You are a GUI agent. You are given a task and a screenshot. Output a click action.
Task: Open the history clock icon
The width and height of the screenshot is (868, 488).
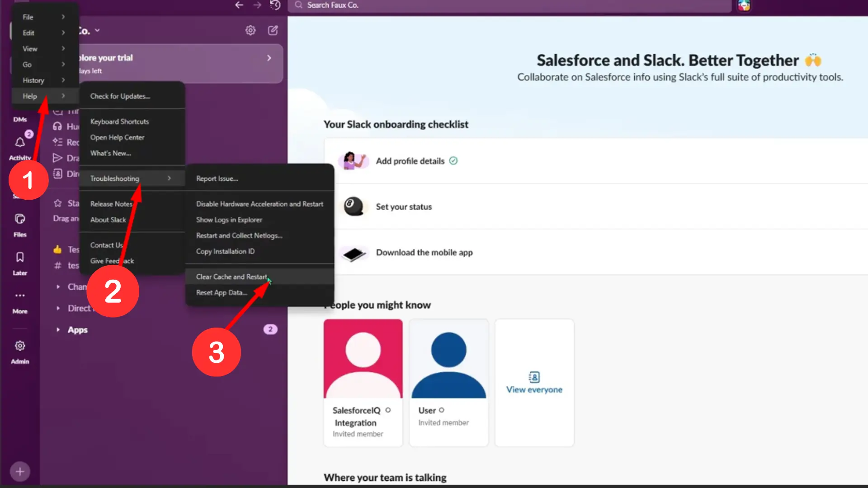[x=275, y=5]
